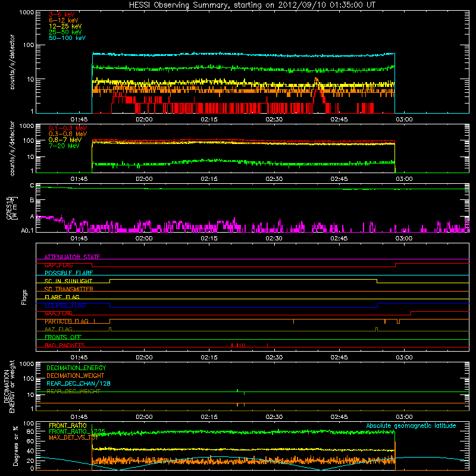The width and height of the screenshot is (476, 476).
Task: Select the ECLIPSE_FLAG label
Action: [65, 305]
